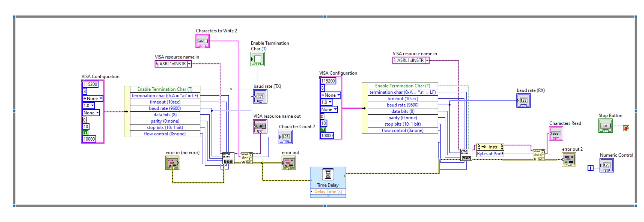Click left VISA Configuration 115200 value
The image size is (644, 222).
click(90, 84)
